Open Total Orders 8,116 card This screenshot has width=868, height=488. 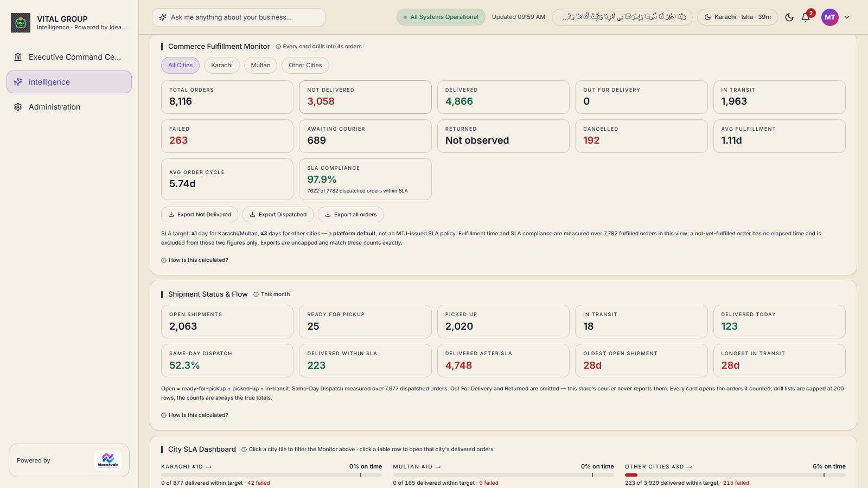[227, 97]
